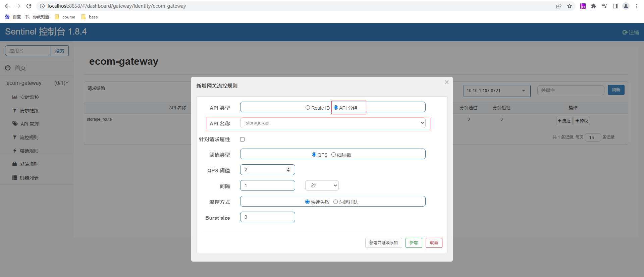Click the share page icon
Viewport: 644px width, 277px height.
point(559,6)
